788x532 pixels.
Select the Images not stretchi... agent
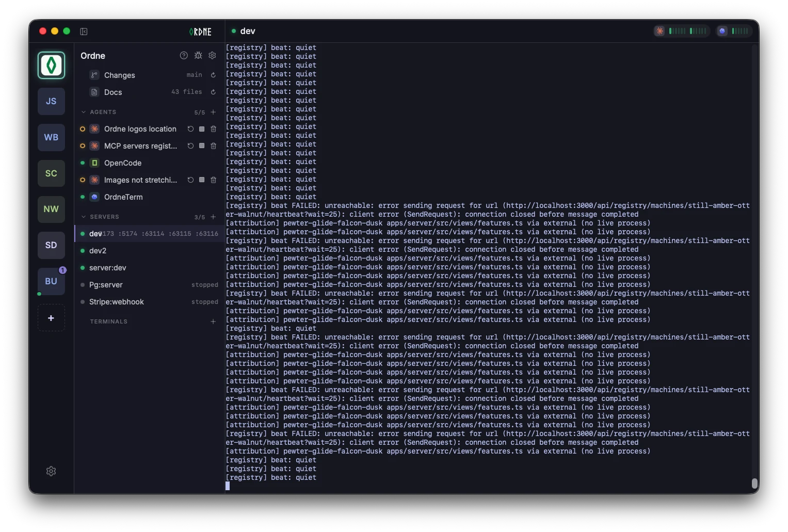(x=140, y=180)
